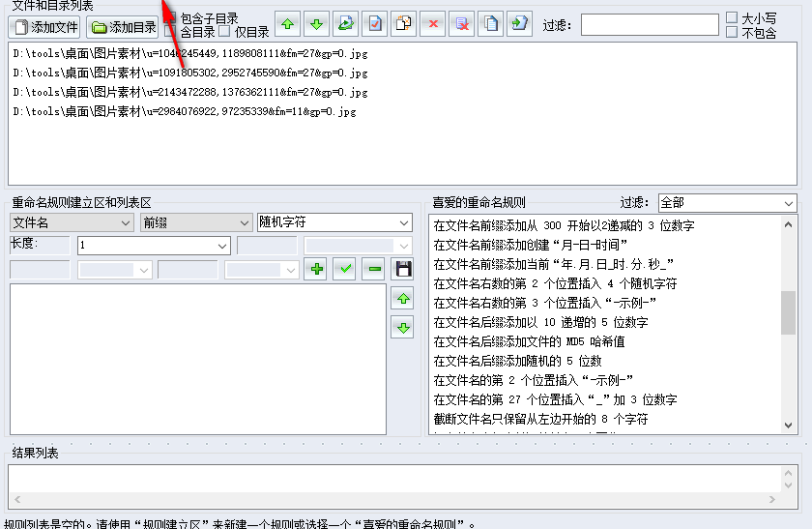Click the empty rename rules list box
This screenshot has width=812, height=529.
198,359
